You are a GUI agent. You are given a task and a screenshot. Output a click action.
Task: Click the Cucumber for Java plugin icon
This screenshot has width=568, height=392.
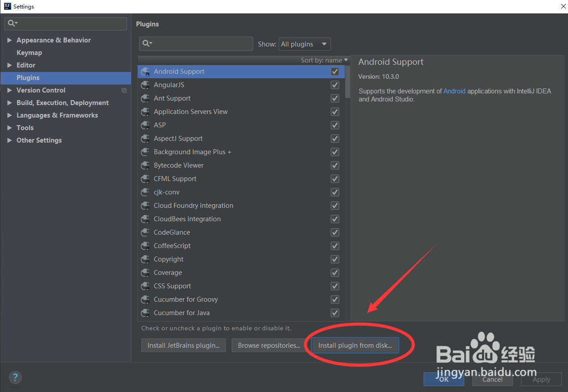[x=145, y=313]
